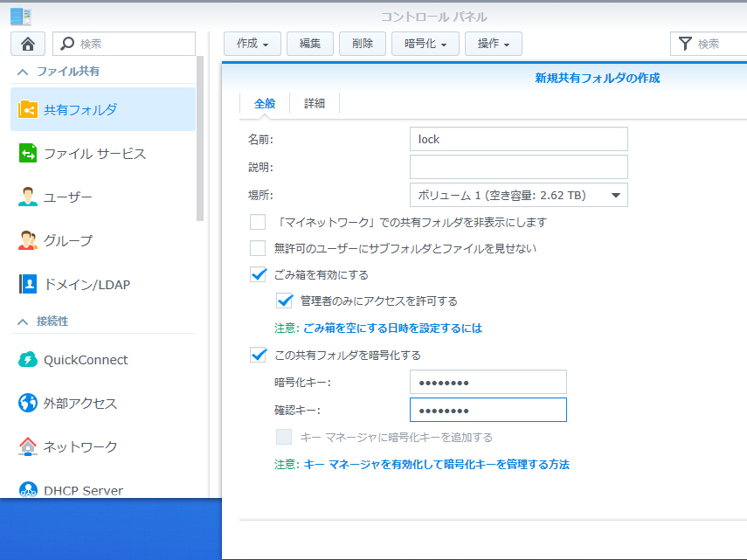Viewport: 747px width, 560px height.
Task: Select the 全般 tab
Action: (265, 103)
